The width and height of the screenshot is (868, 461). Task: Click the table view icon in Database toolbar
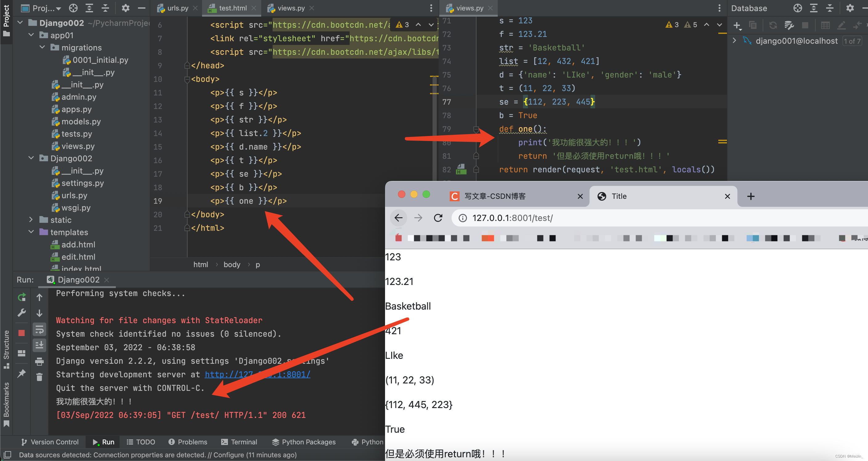tap(825, 25)
